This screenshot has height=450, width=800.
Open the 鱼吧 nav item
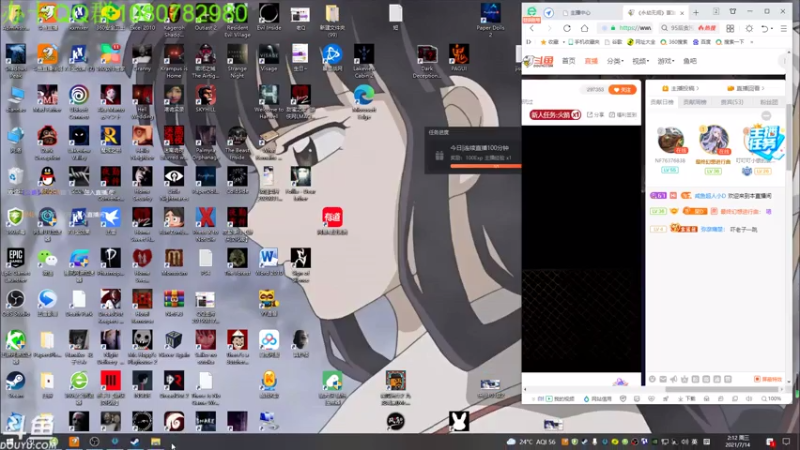[x=690, y=61]
